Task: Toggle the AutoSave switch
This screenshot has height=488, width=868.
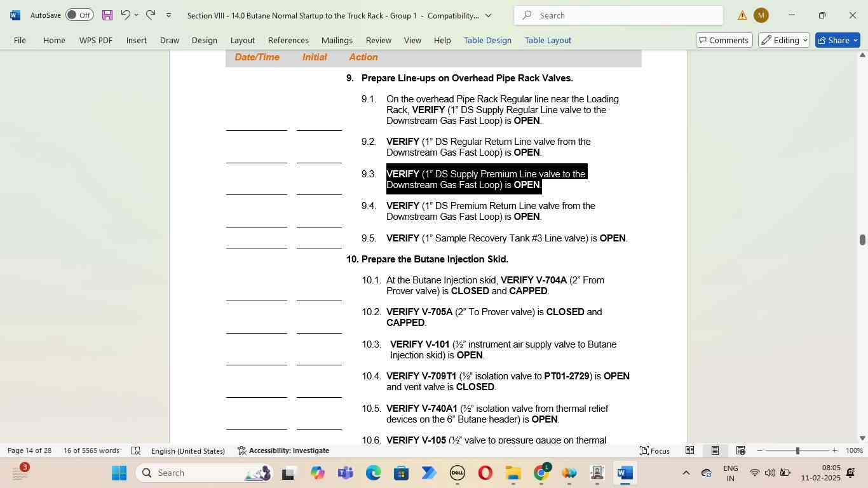Action: 79,15
